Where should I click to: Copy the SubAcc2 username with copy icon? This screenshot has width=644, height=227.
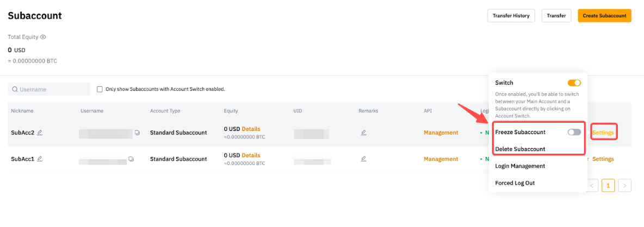click(137, 133)
